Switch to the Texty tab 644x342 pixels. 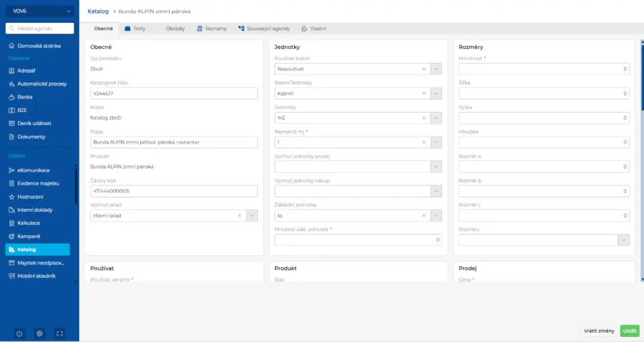click(135, 28)
